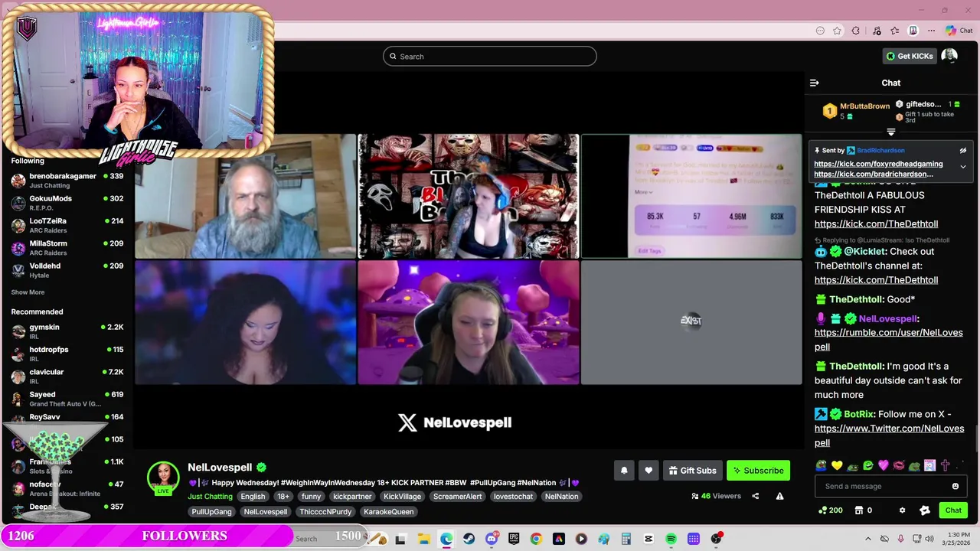
Task: Open the emote picker smiley icon
Action: click(955, 486)
